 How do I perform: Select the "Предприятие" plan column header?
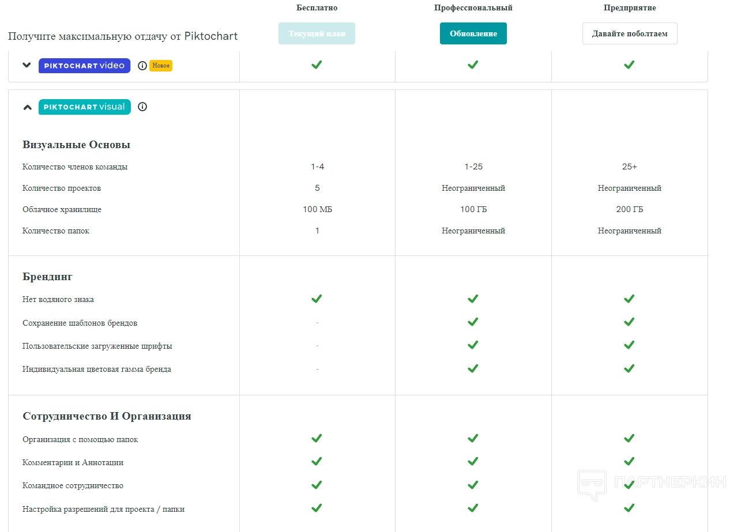point(630,8)
